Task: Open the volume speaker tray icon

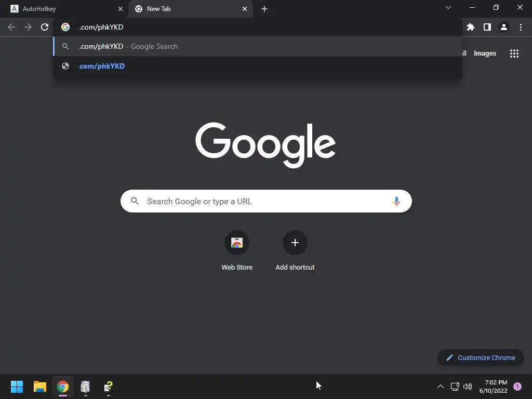Action: tap(468, 387)
